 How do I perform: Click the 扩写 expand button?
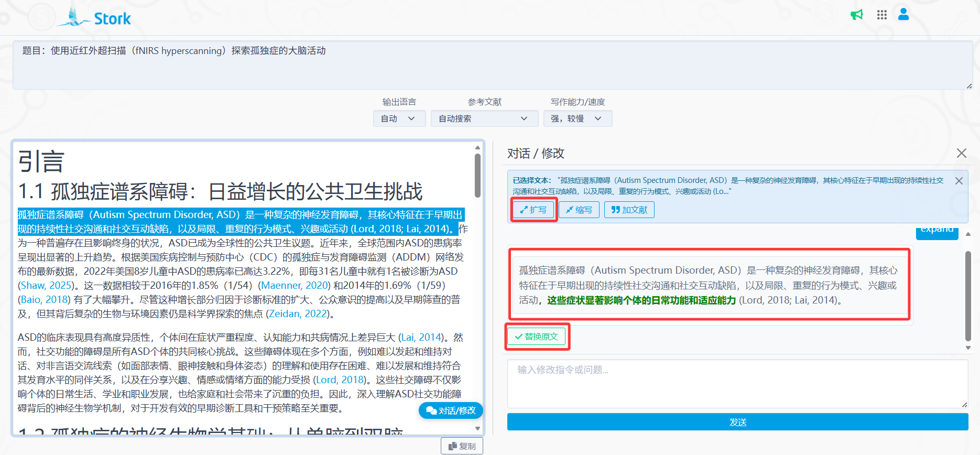click(x=533, y=210)
